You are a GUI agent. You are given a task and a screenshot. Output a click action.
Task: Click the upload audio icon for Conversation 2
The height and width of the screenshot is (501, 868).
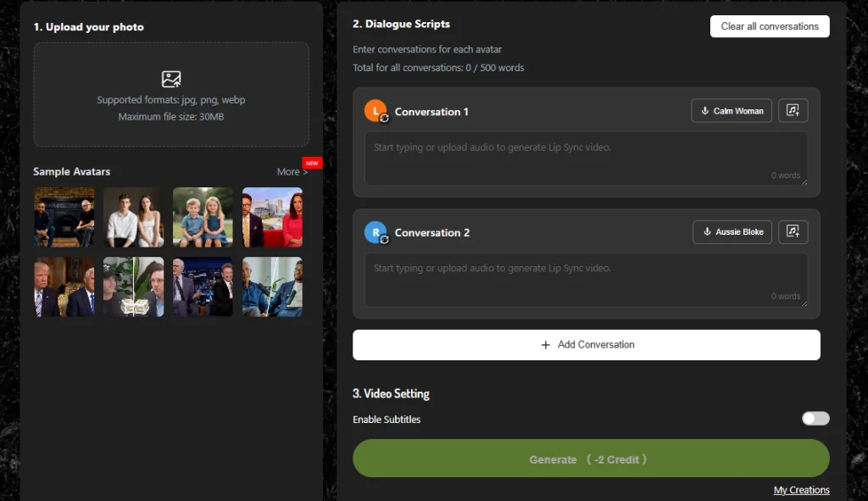(793, 232)
